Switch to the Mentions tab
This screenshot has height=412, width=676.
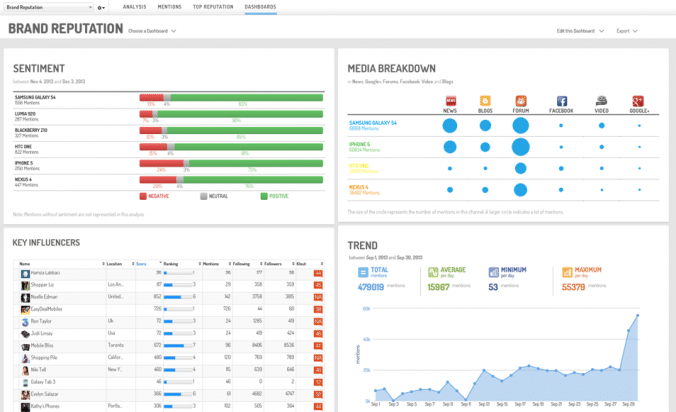[169, 7]
